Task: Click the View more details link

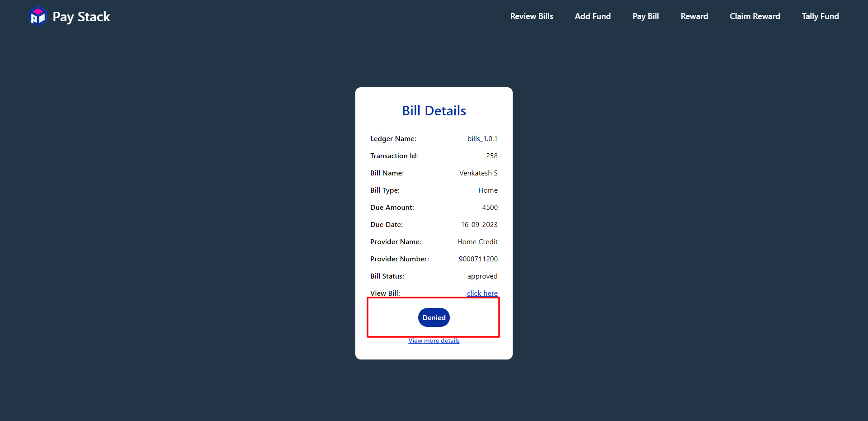Action: coord(434,341)
